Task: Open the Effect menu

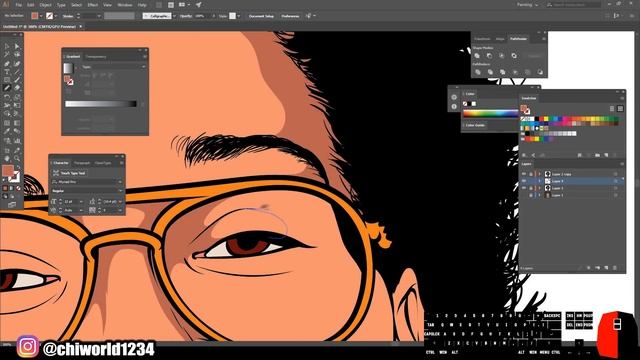Action: (93, 5)
